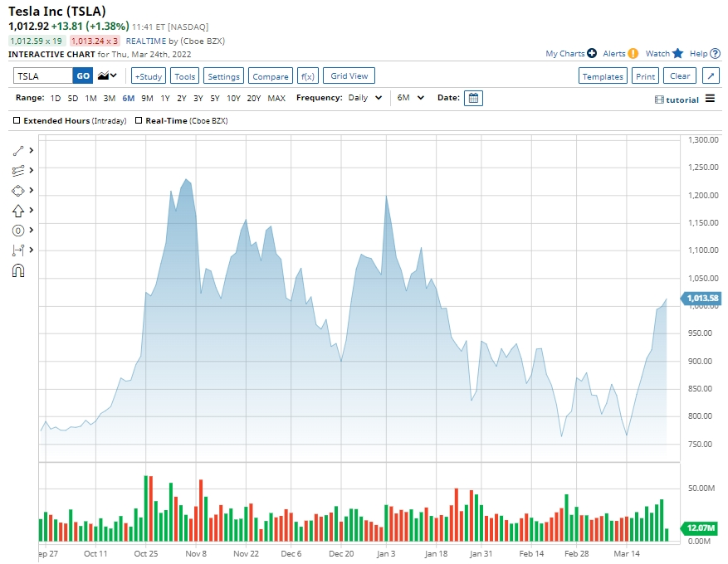Open the tutorial link
Viewport: 728px width, 564px height.
coord(682,100)
